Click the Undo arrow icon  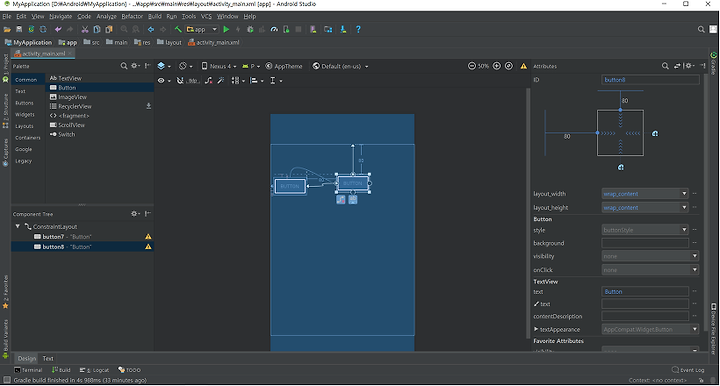[58, 29]
